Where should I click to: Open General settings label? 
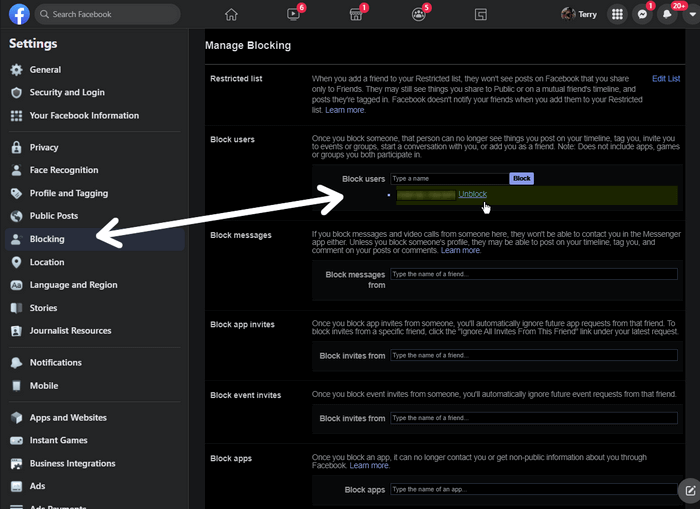click(45, 70)
